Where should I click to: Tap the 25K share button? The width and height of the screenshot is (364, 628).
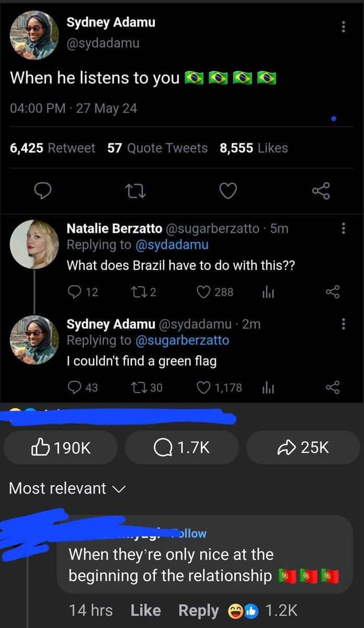pos(303,447)
